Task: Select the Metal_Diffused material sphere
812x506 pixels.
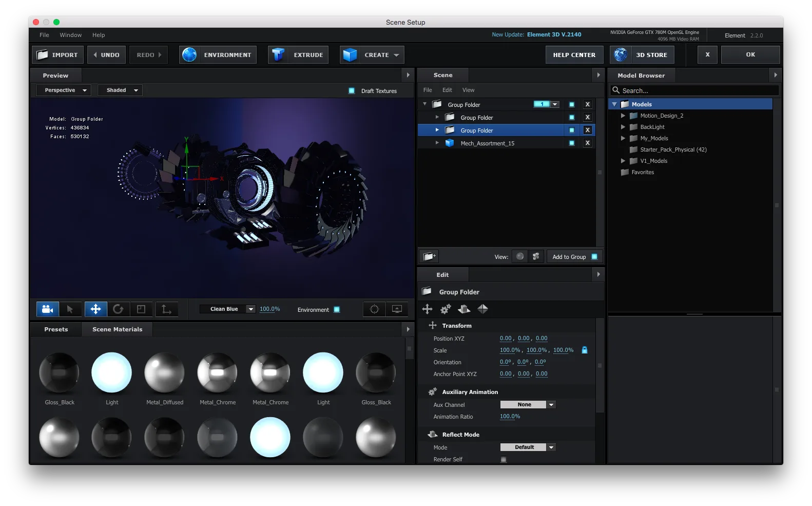Action: coord(164,372)
